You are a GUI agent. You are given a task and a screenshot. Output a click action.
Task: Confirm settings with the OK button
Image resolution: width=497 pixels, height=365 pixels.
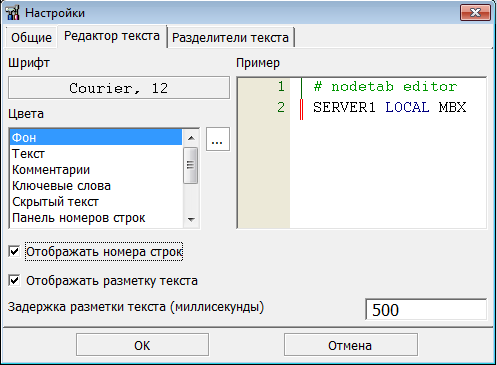pos(142,345)
